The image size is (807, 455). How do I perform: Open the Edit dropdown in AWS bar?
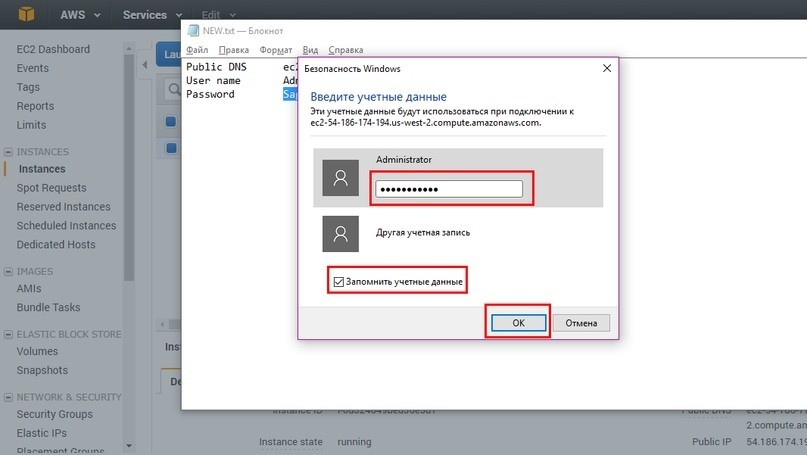(x=218, y=15)
